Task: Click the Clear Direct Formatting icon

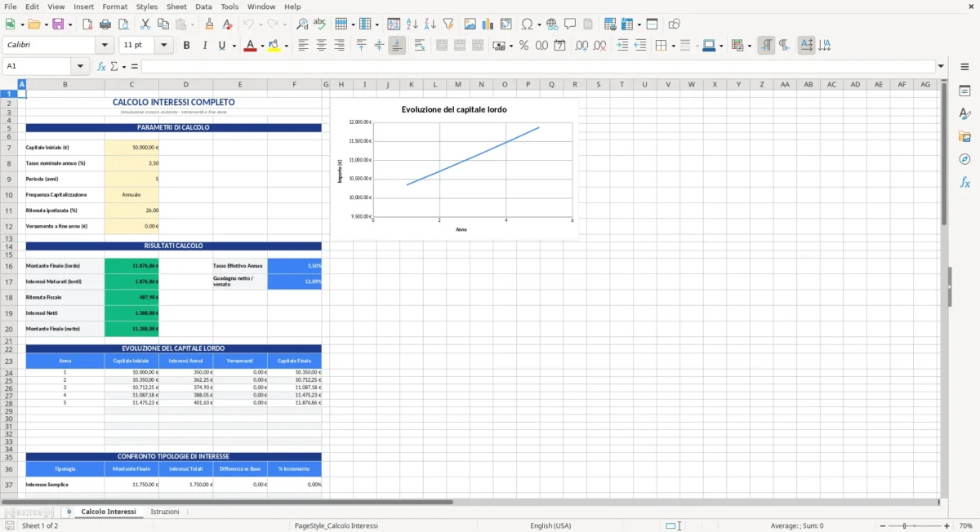Action: click(x=227, y=24)
